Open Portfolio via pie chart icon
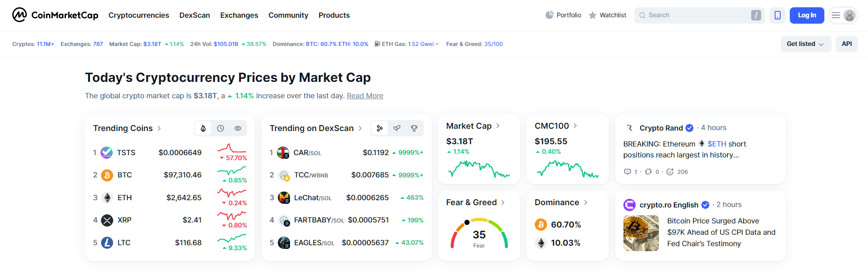 coord(549,15)
